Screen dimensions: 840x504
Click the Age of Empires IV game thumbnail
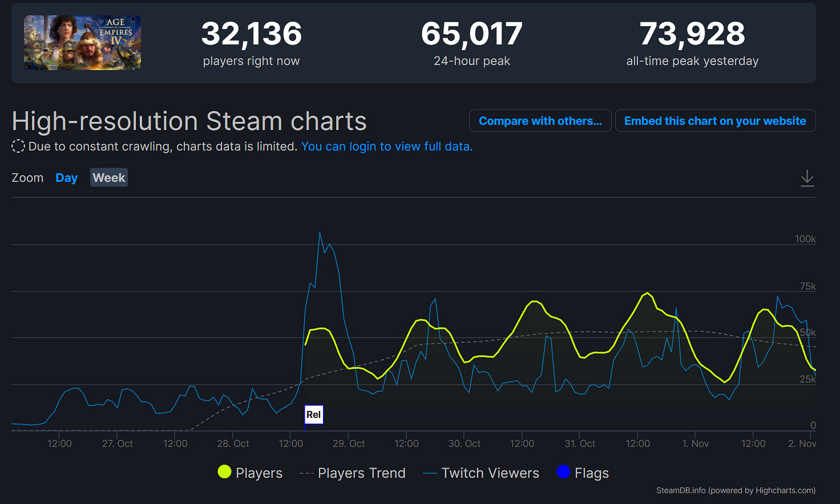click(x=82, y=43)
